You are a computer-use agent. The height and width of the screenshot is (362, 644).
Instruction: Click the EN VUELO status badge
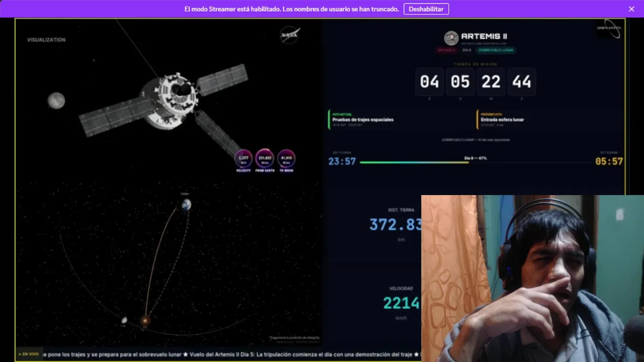tap(447, 50)
